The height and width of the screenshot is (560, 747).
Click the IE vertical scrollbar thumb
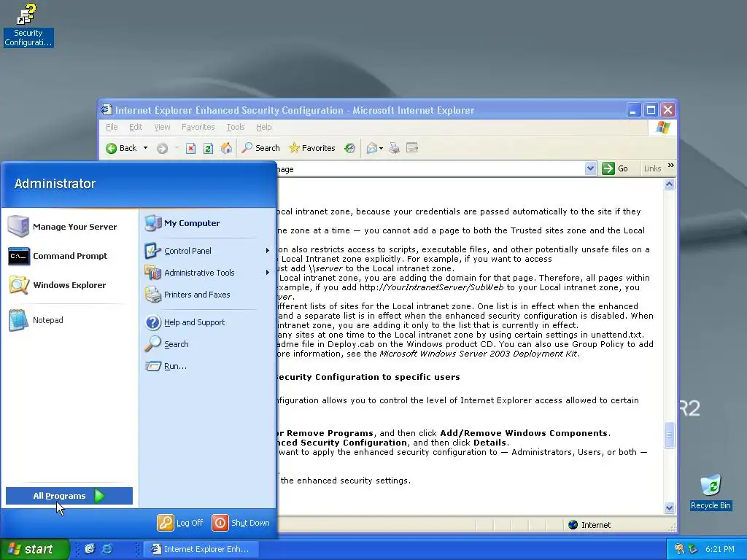pyautogui.click(x=670, y=435)
